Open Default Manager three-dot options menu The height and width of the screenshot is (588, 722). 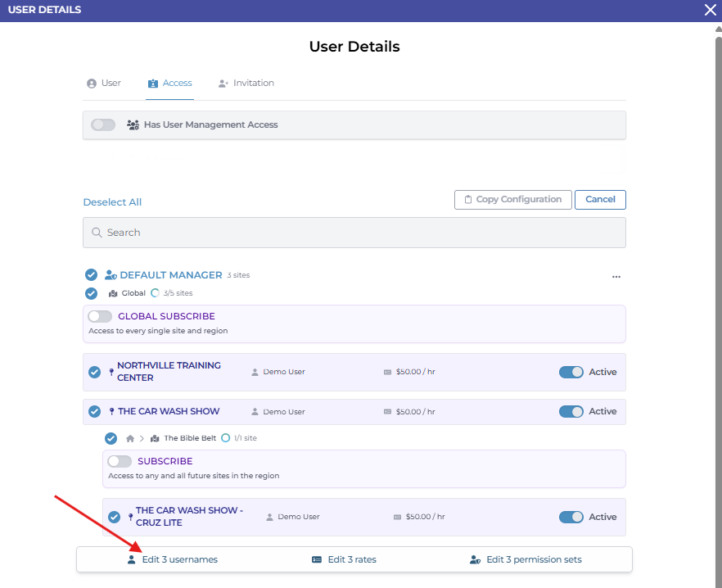616,277
